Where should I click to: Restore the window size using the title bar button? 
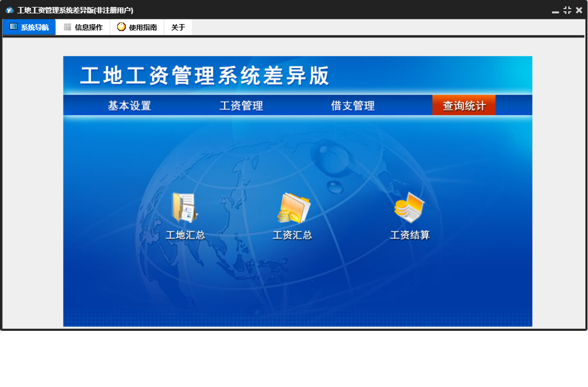[x=567, y=10]
